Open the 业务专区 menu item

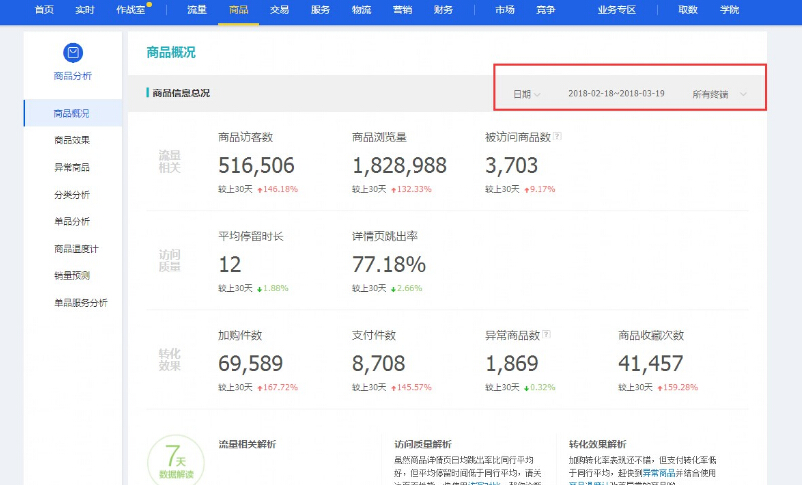point(616,9)
